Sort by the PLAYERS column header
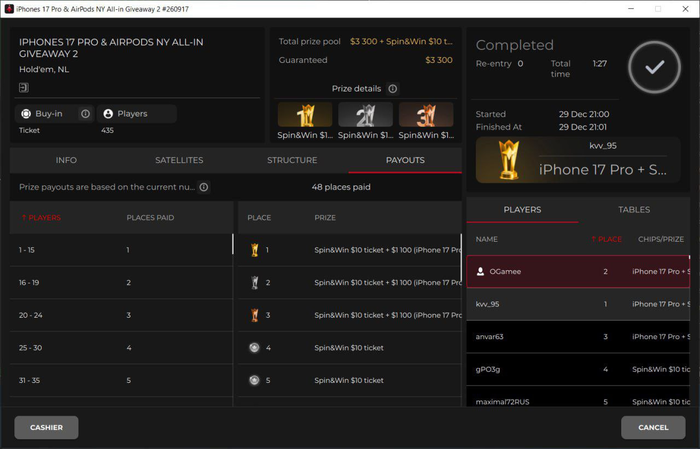Screen dimensions: 700x449 tap(41, 218)
